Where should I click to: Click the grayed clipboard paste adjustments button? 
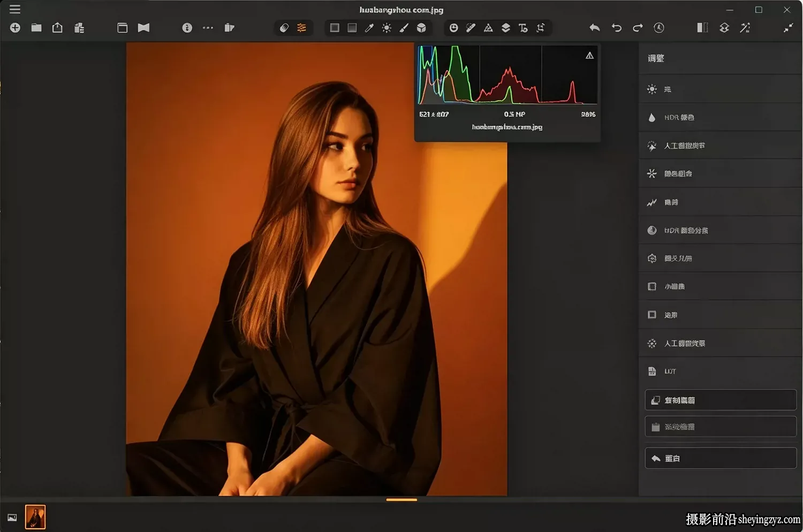coord(721,427)
